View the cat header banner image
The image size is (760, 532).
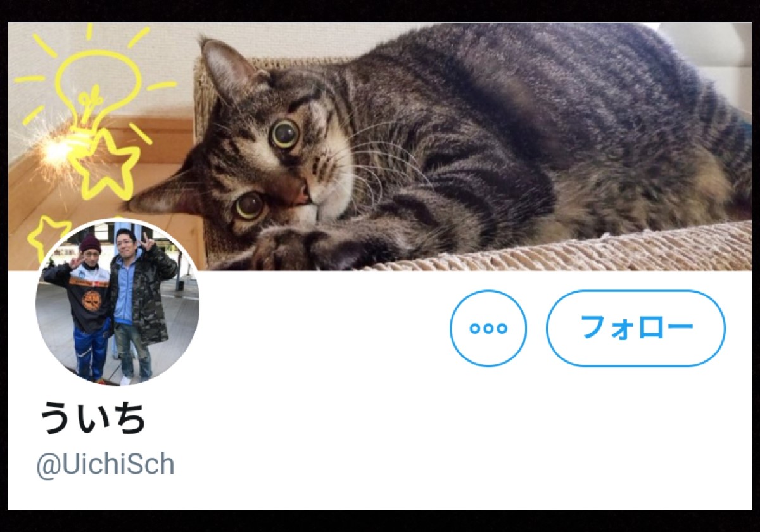[380, 146]
